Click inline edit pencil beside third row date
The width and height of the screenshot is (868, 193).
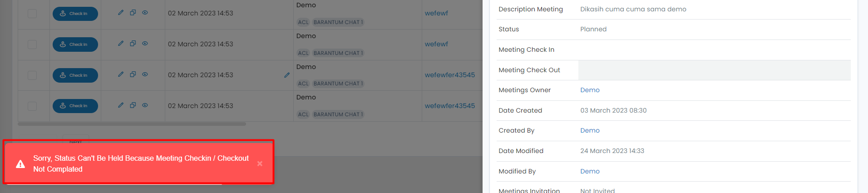[x=287, y=75]
